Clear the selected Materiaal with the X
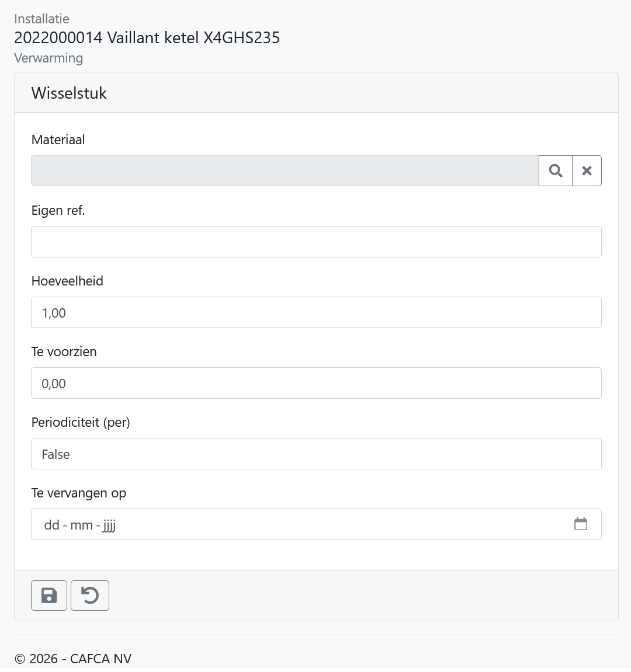Viewport: 631px width, 672px height. coord(587,170)
